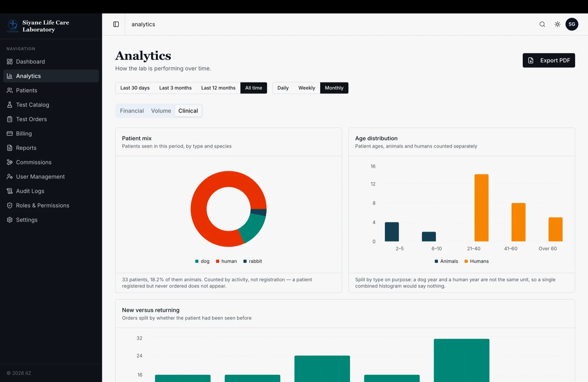
Task: Open the Audit Logs page link
Action: [51, 191]
